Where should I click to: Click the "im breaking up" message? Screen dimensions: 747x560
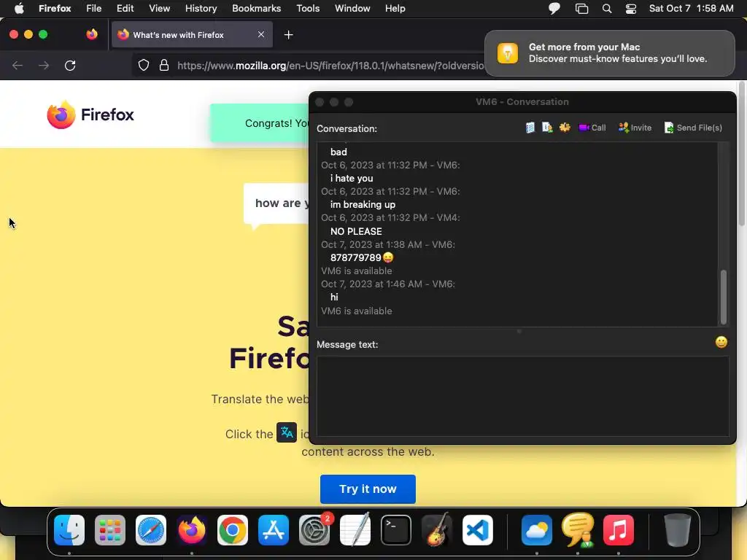pyautogui.click(x=363, y=205)
